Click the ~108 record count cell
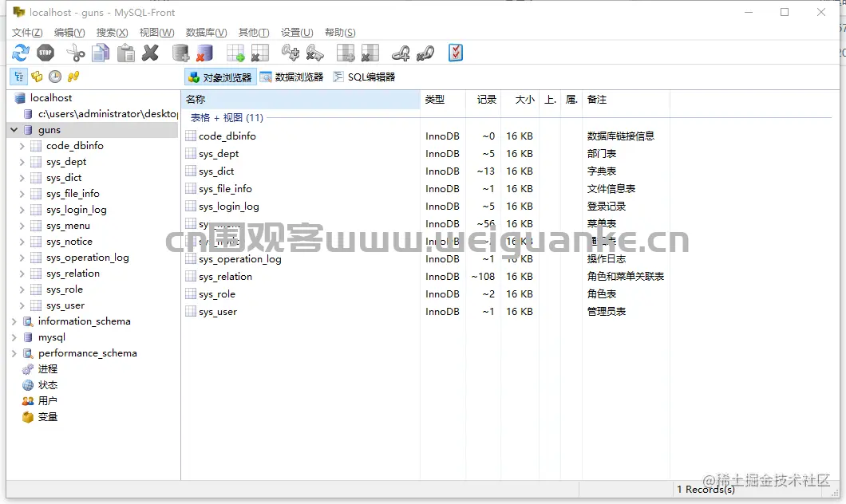Viewport: 846px width, 504px height. click(483, 277)
